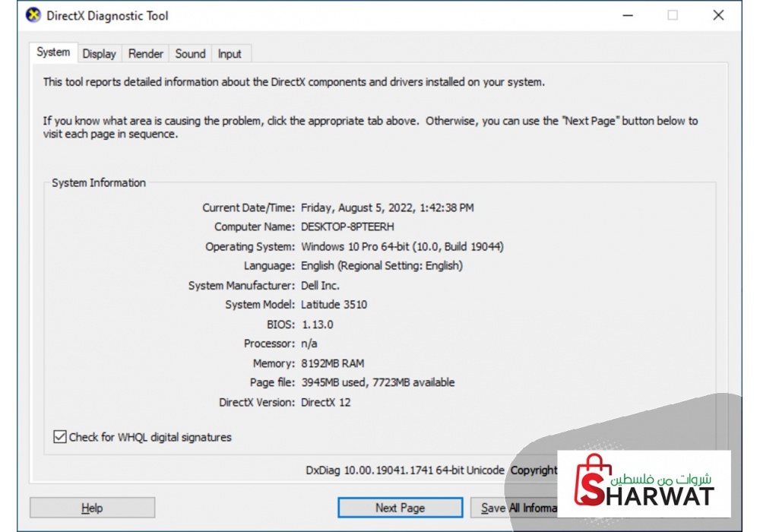Click the DirectX icon in the title bar
The width and height of the screenshot is (760, 532).
point(33,15)
